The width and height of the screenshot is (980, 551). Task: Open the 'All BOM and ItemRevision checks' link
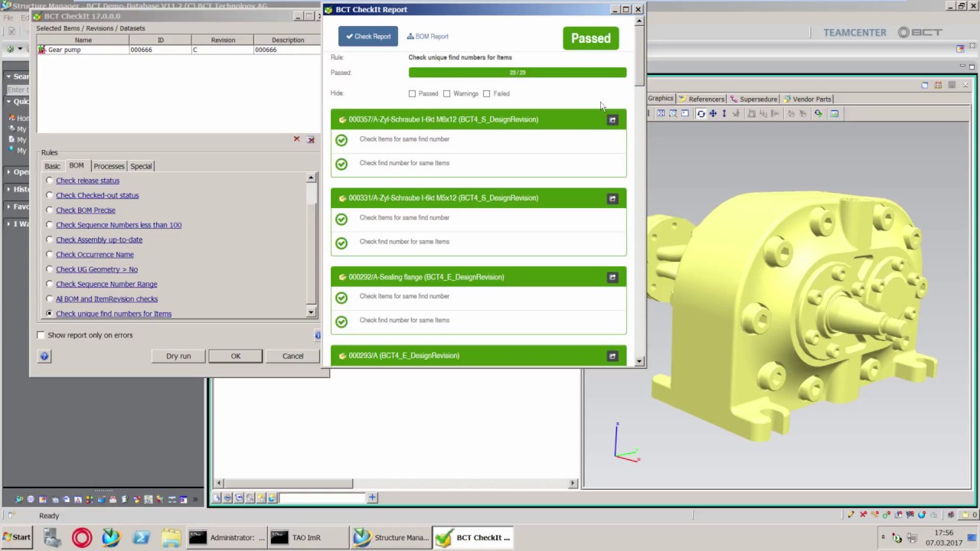[x=106, y=299]
